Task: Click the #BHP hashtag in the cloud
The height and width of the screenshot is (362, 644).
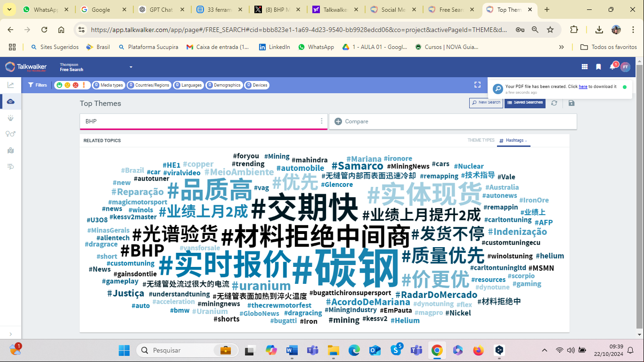Action: point(142,250)
